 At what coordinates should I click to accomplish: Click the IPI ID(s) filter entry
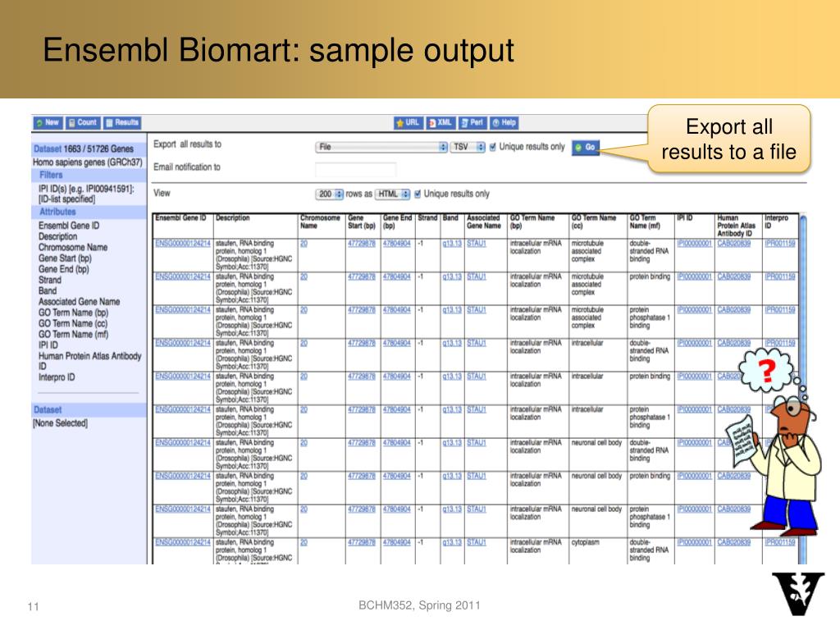click(86, 194)
